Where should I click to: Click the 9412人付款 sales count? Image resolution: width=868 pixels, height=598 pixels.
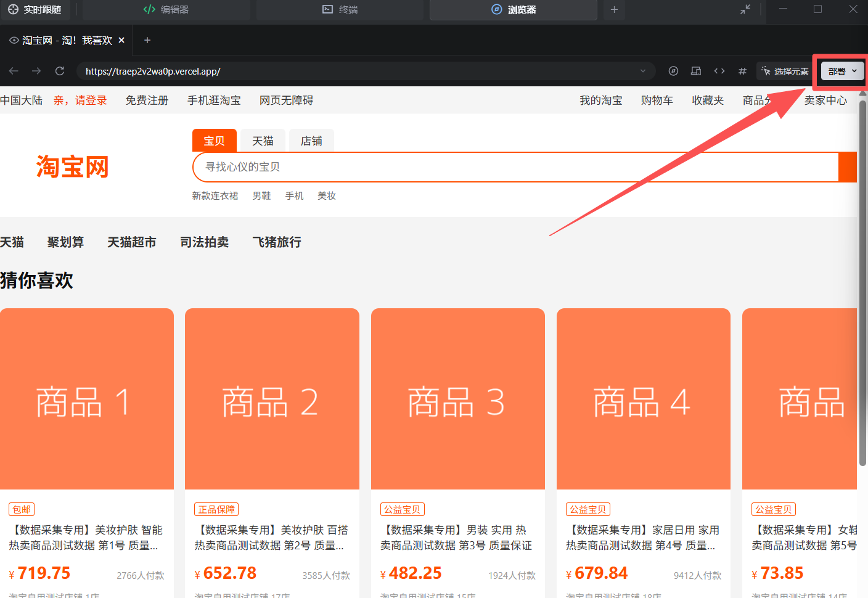pyautogui.click(x=697, y=575)
